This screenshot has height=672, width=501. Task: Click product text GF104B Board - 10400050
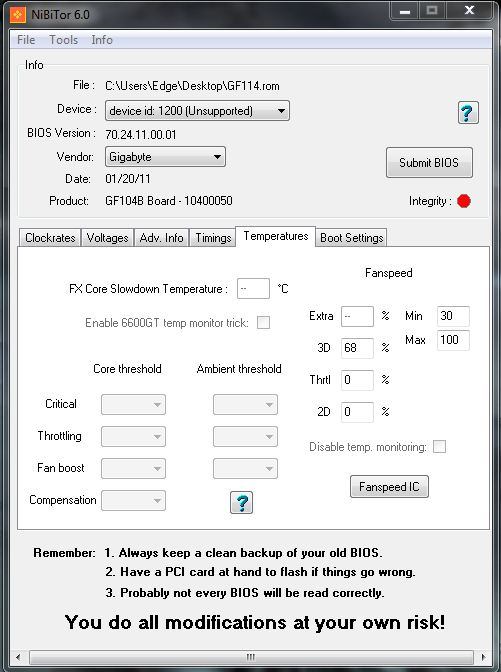169,201
